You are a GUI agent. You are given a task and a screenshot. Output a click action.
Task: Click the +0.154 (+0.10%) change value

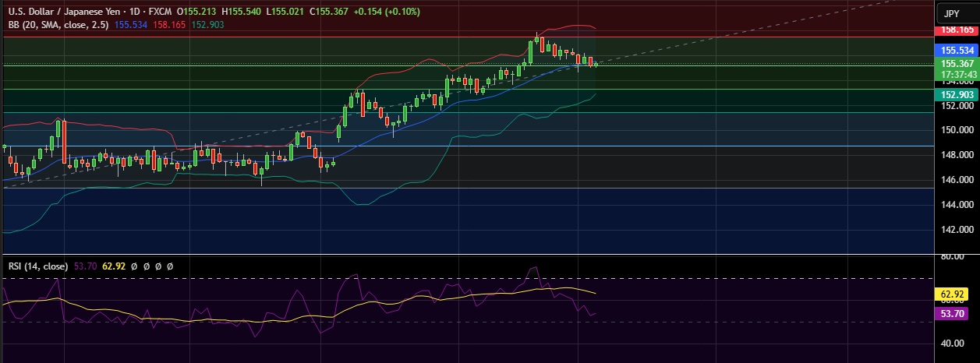pyautogui.click(x=387, y=12)
